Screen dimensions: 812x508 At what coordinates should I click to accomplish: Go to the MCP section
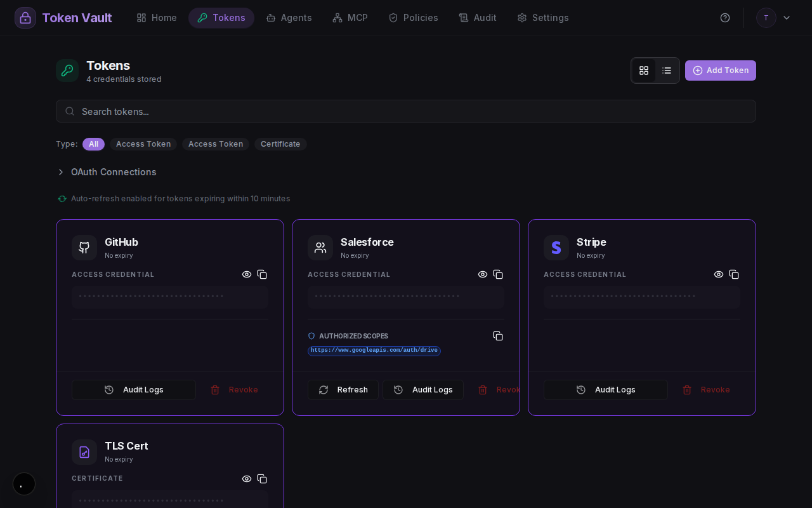point(350,18)
